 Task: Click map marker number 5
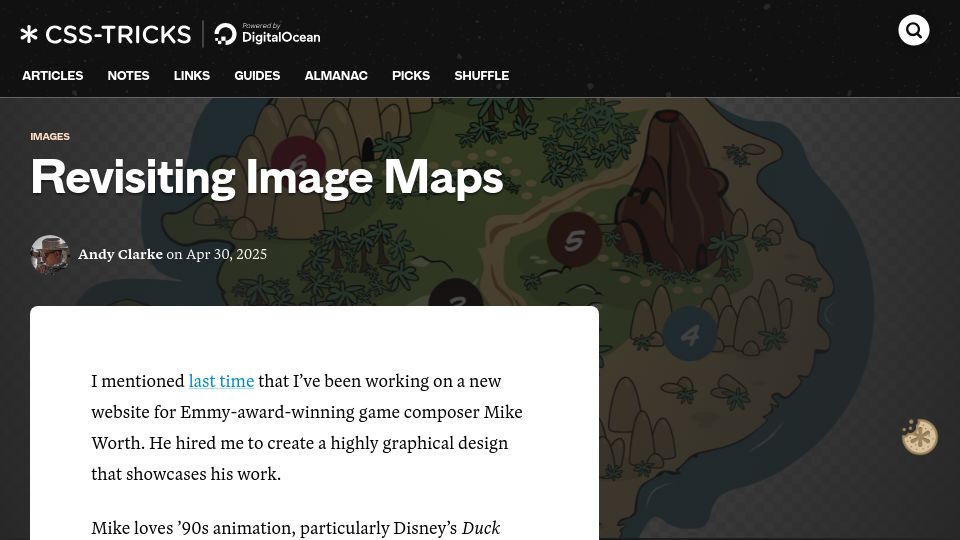pyautogui.click(x=574, y=239)
